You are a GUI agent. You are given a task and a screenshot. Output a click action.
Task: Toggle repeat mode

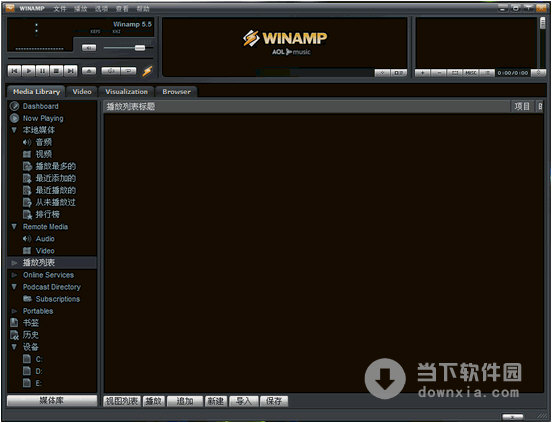[x=128, y=71]
